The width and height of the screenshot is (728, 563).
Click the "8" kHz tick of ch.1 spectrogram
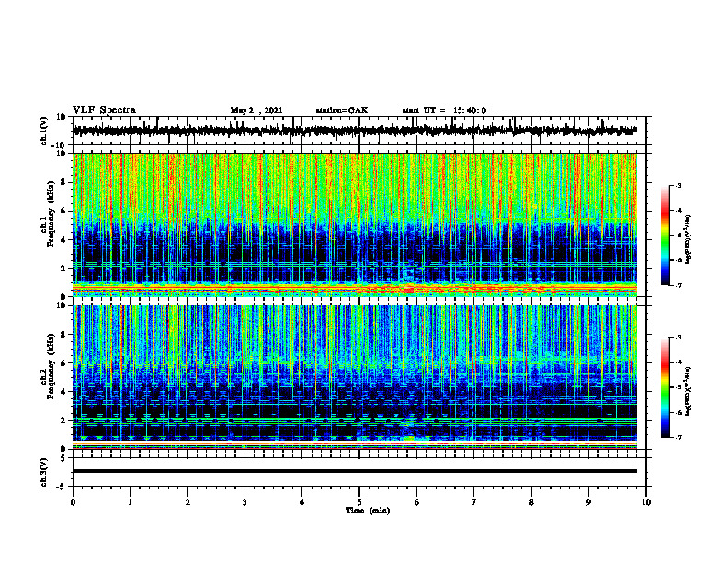point(63,182)
